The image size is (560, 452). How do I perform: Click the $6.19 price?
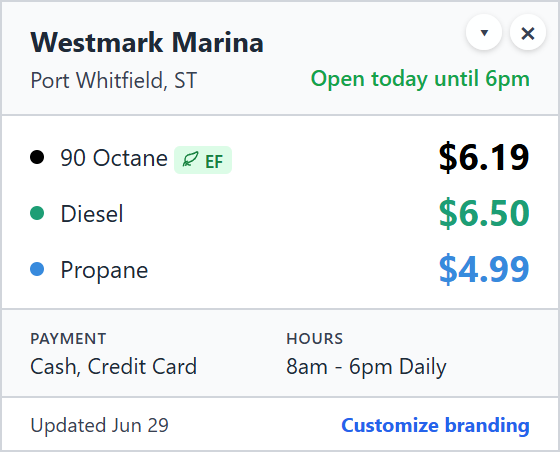484,157
